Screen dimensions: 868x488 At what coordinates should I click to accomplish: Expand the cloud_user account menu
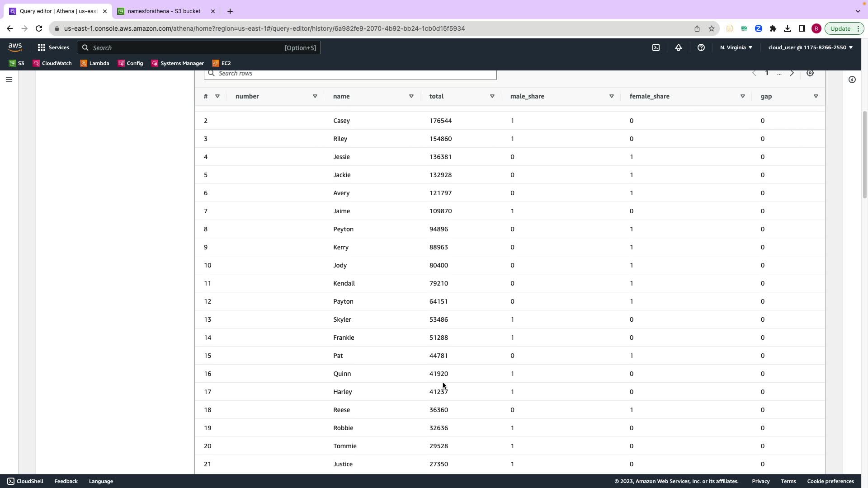[x=810, y=47]
